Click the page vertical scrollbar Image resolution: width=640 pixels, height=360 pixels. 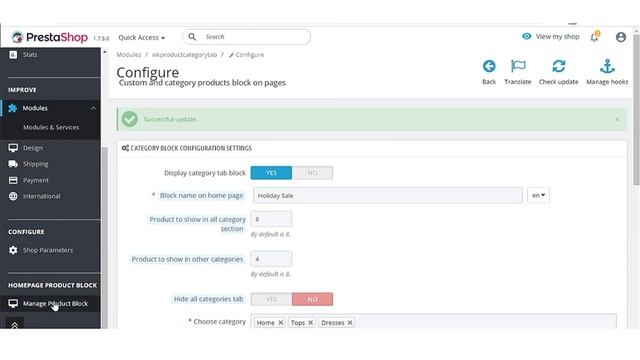[x=636, y=110]
